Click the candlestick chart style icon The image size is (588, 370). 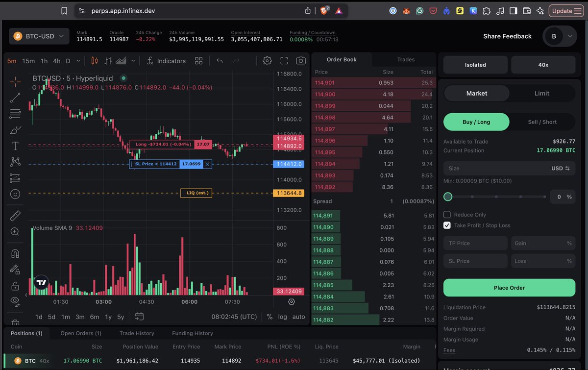click(x=95, y=61)
